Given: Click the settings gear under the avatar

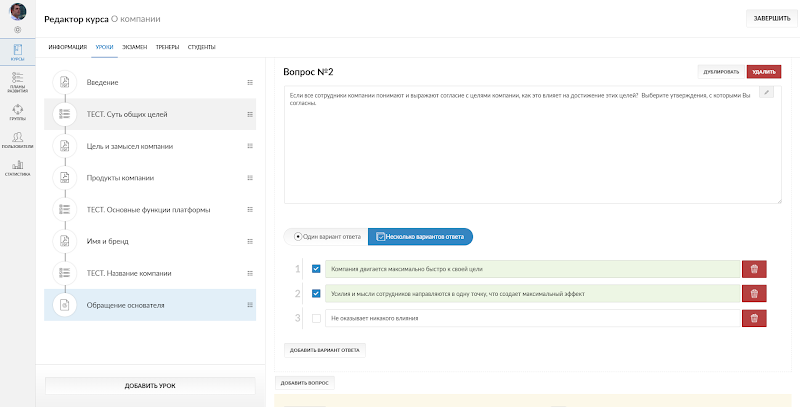Looking at the screenshot, I should tap(18, 30).
